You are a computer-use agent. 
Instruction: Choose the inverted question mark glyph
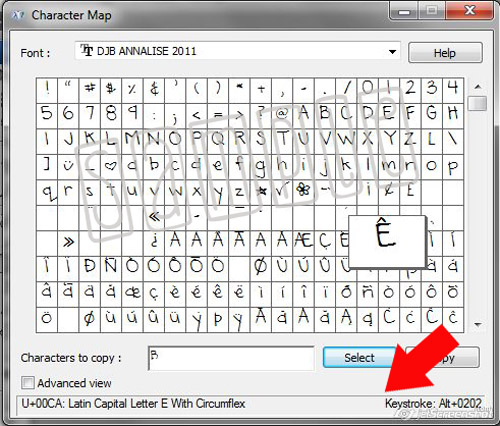(154, 242)
